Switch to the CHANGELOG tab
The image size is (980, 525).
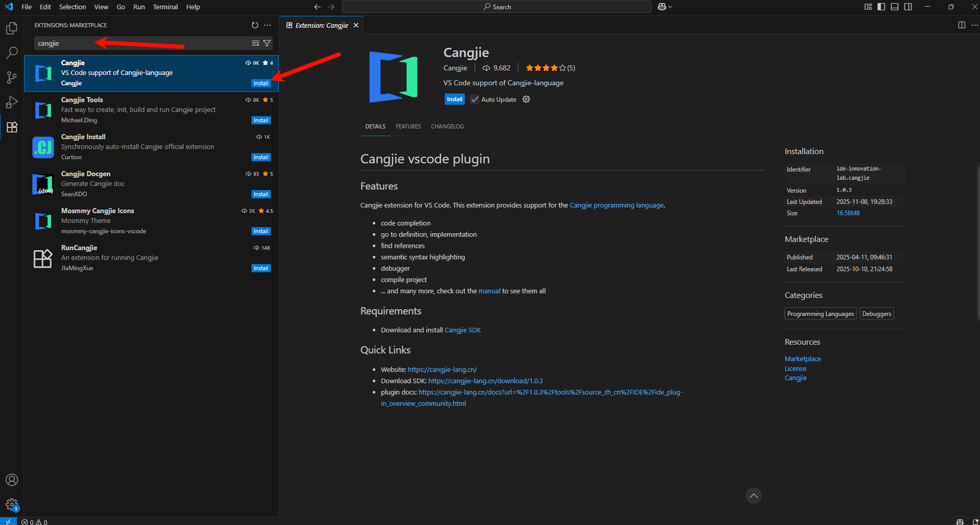(x=447, y=126)
